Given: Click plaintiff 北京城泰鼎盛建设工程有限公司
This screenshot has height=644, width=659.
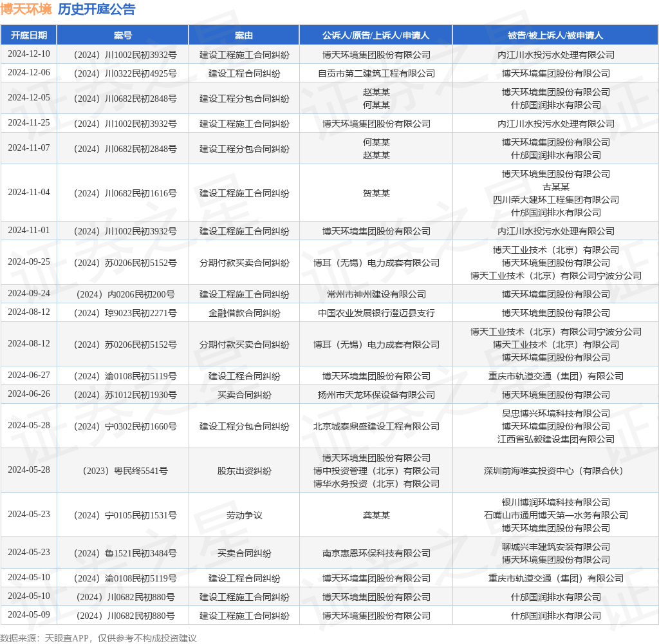Looking at the screenshot, I should coord(376,426).
